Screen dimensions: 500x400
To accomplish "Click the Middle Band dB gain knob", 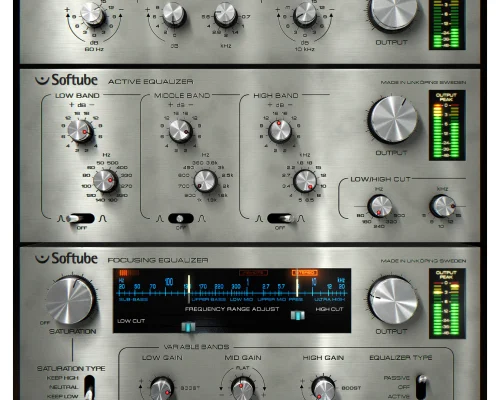I will [x=180, y=131].
